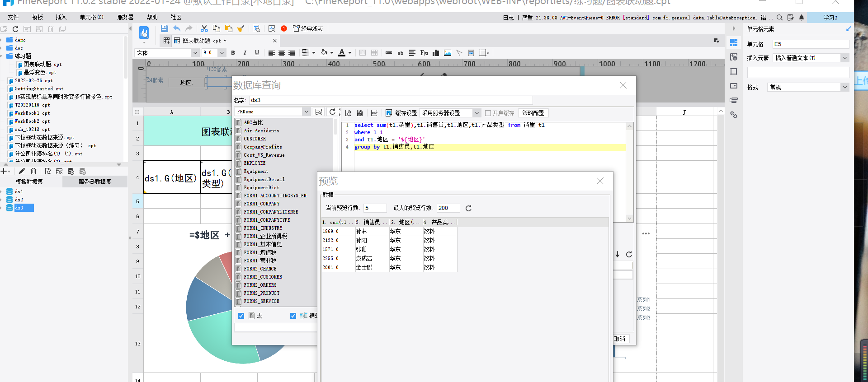Screen dimensions: 868x382
Task: Click the Copy icon in the toolbar
Action: tap(217, 28)
